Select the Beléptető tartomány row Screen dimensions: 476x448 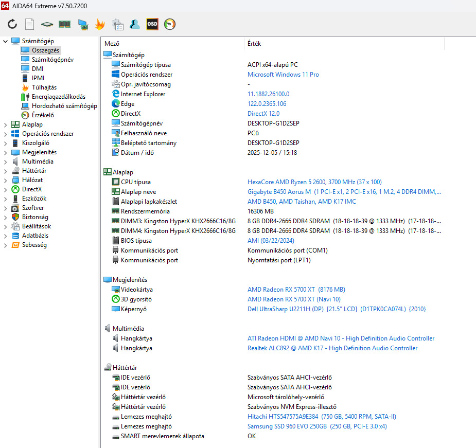tap(273, 142)
